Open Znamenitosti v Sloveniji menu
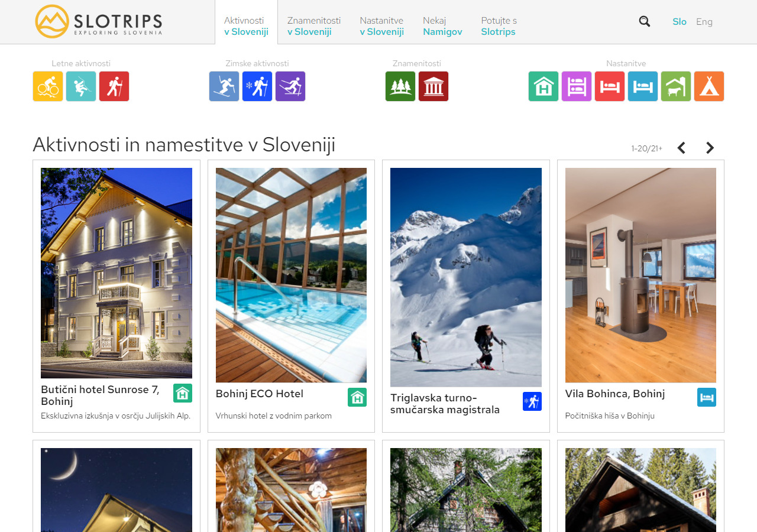 coord(314,26)
